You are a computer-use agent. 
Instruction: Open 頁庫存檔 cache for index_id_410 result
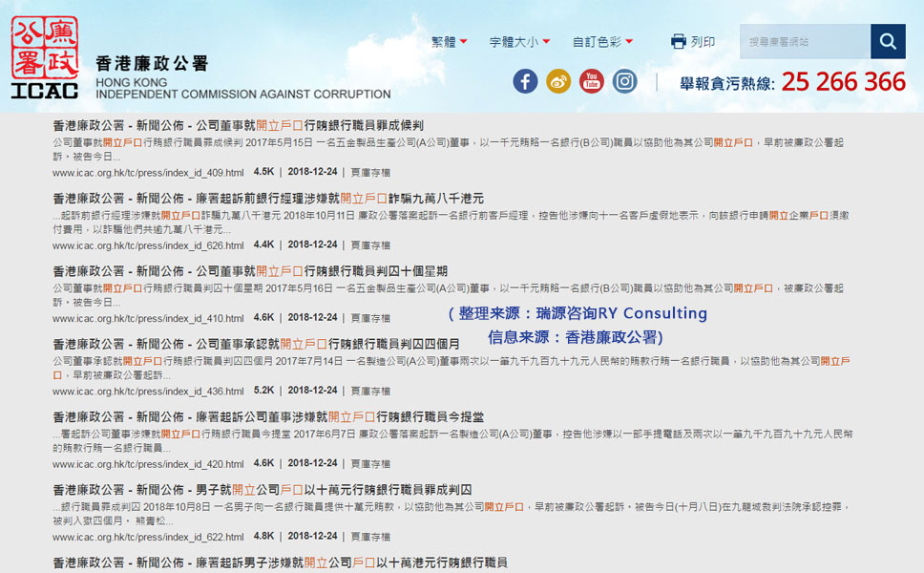[370, 318]
